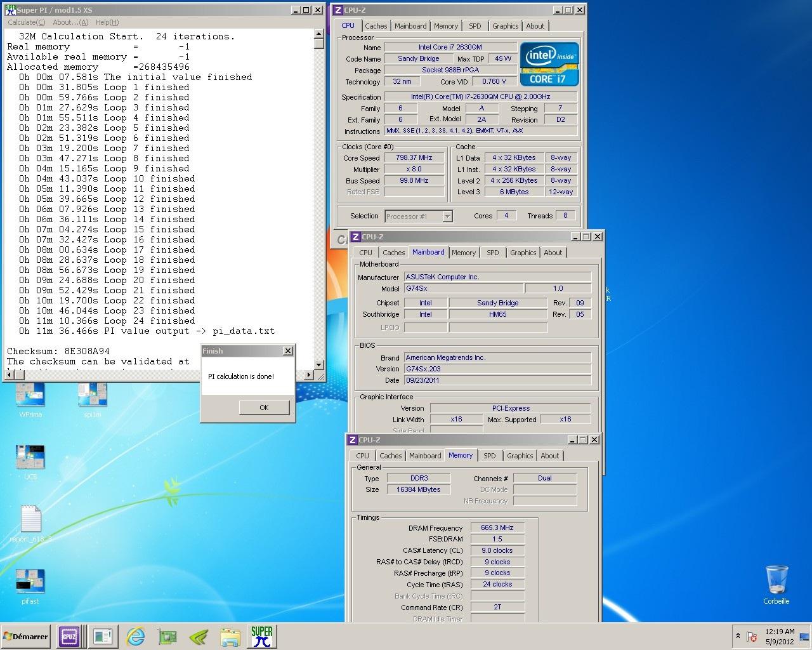The image size is (812, 650).
Task: Select the About tab in the Mainboard CPU-Z window
Action: (x=553, y=253)
